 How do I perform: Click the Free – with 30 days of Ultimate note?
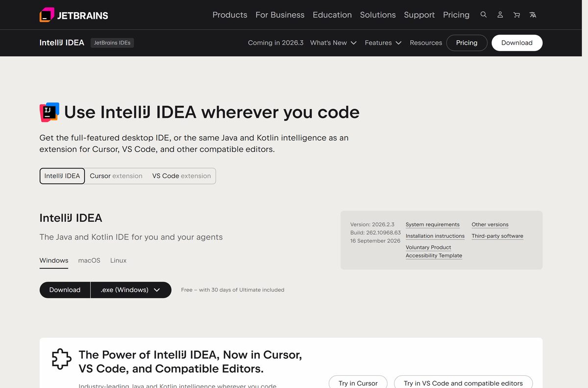pyautogui.click(x=233, y=290)
